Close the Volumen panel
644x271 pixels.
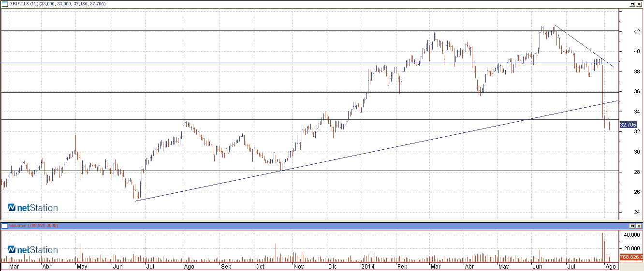[639, 226]
